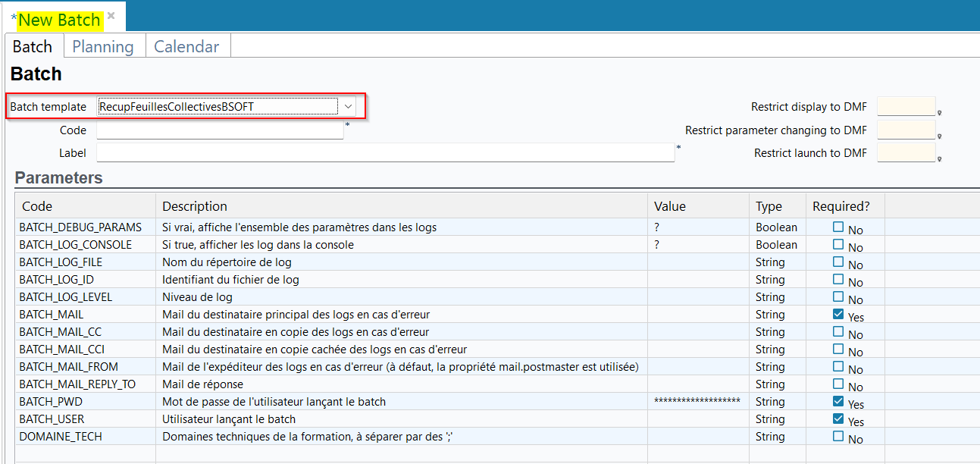Click the Description column header
Screen dimensions: 980x464
coord(195,206)
